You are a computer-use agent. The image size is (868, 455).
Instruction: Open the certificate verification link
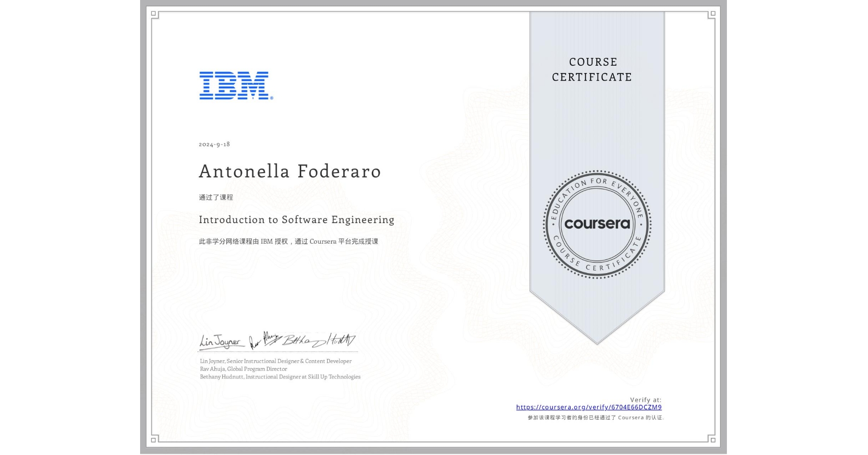tap(589, 407)
